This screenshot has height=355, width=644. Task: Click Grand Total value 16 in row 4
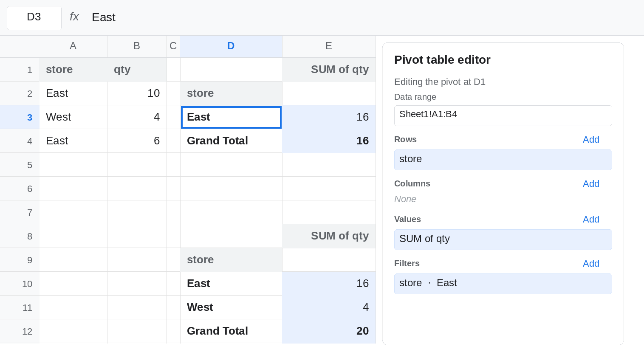(x=329, y=141)
